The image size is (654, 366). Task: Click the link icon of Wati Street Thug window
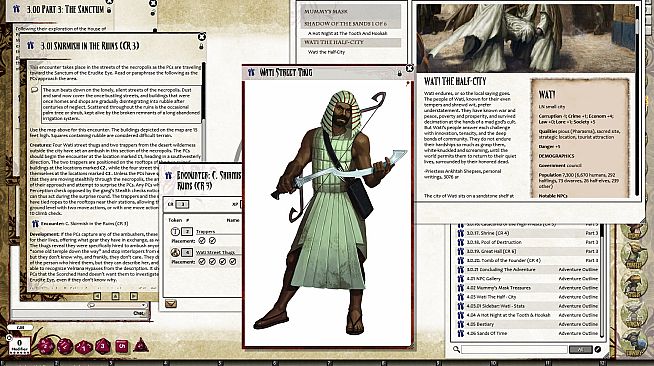(x=251, y=72)
